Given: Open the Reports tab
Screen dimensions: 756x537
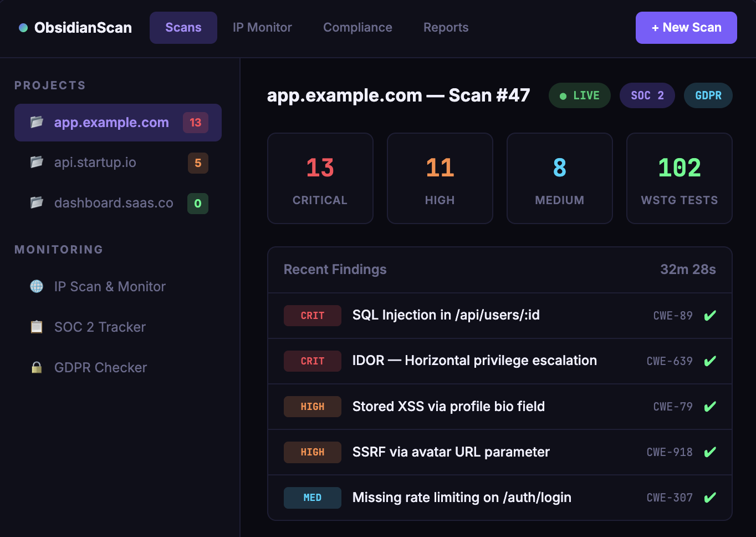Looking at the screenshot, I should [x=446, y=28].
